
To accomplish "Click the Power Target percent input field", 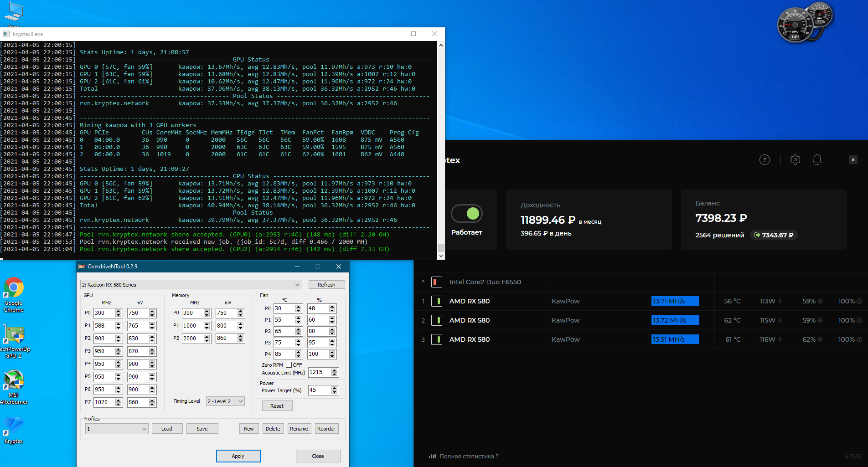I will point(319,390).
